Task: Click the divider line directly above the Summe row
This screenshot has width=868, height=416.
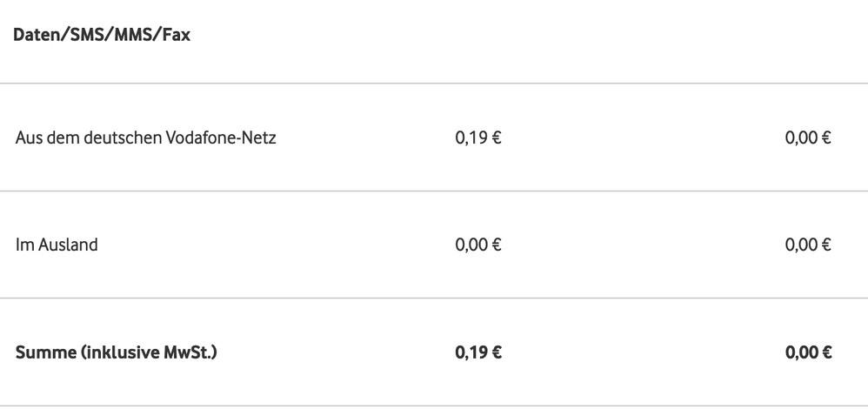Action: click(x=434, y=299)
